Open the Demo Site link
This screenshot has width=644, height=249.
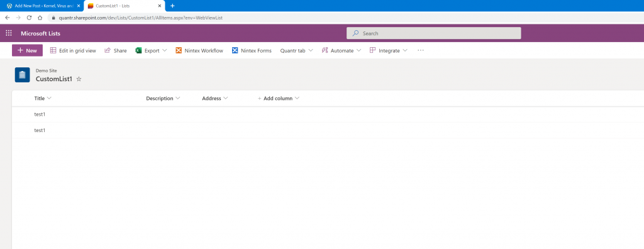click(47, 70)
